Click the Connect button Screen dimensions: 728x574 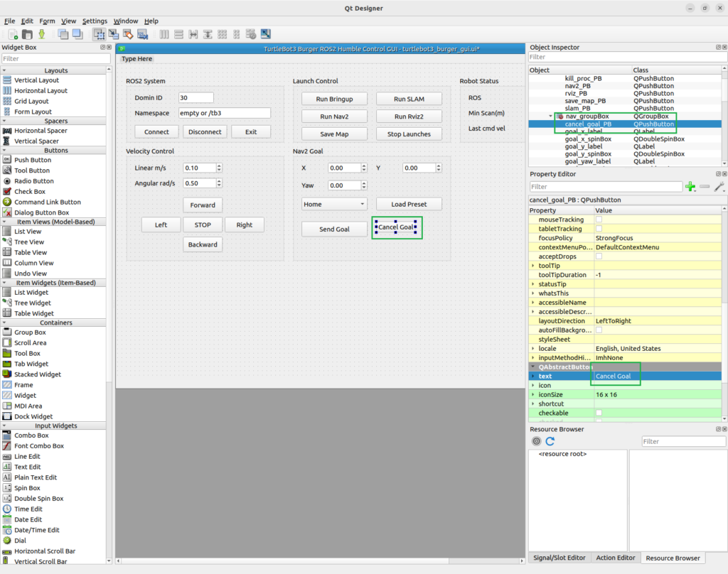[x=156, y=132]
